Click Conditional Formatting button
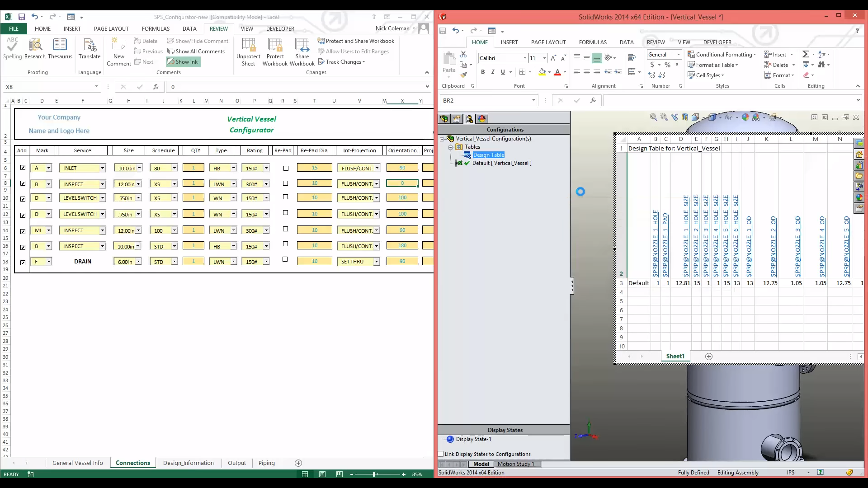Viewport: 868px width, 488px height. (722, 54)
